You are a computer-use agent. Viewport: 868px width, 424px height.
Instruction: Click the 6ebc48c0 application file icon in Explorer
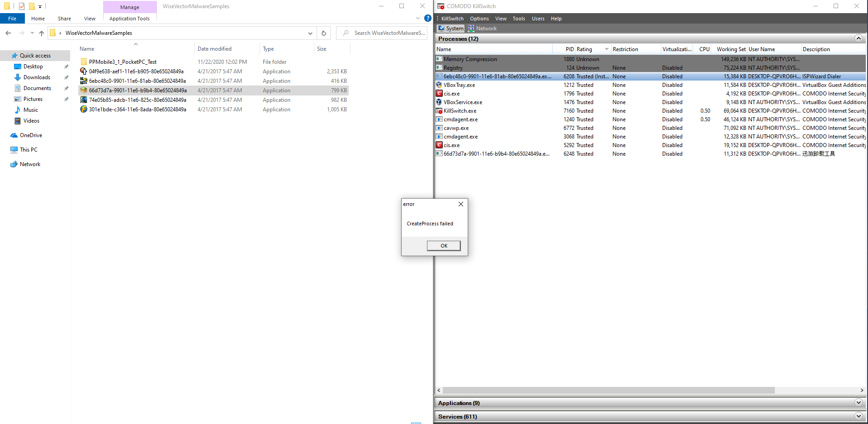click(x=84, y=81)
